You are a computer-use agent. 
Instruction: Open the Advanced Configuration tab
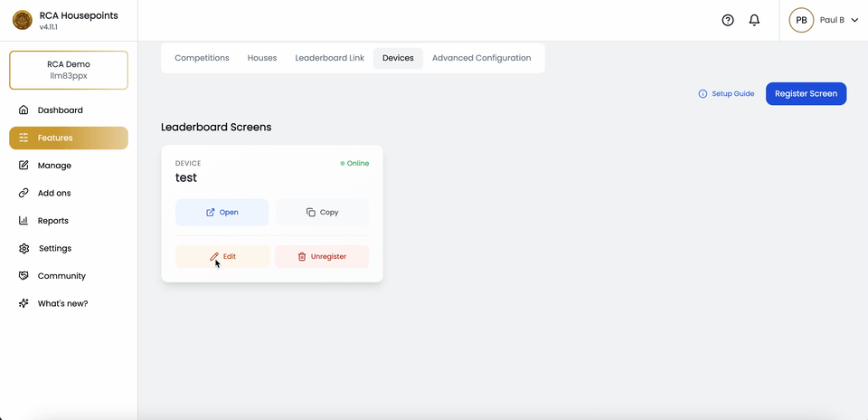pos(481,58)
